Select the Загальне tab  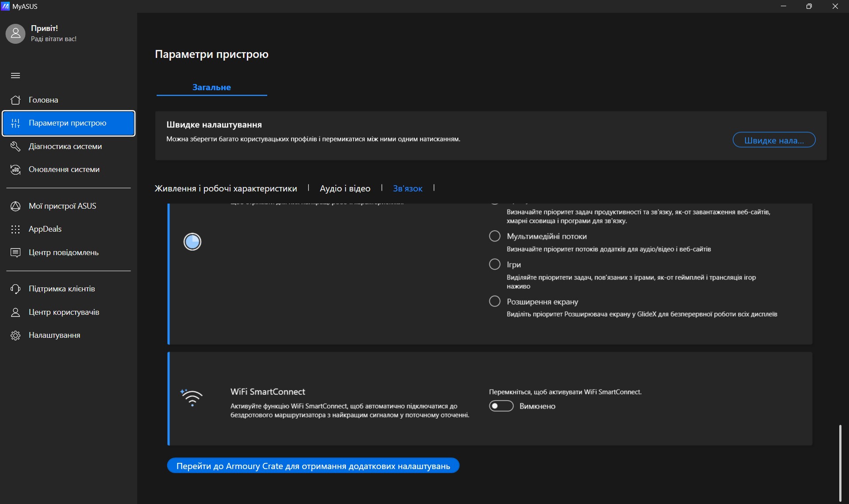[211, 87]
